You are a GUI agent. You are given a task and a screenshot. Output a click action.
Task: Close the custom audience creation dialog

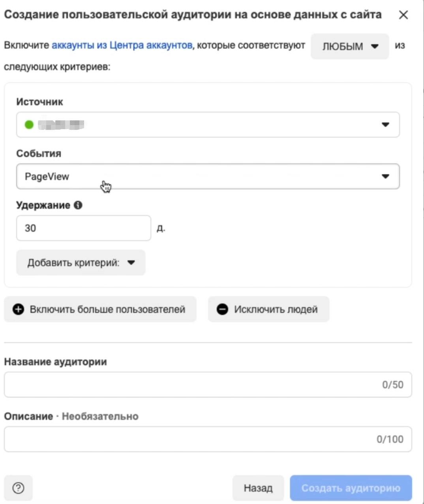(x=403, y=15)
